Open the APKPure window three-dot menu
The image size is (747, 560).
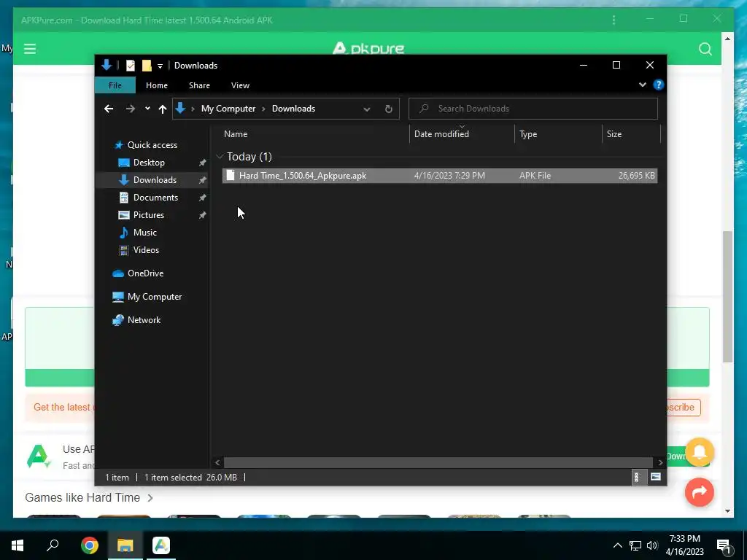pyautogui.click(x=614, y=20)
